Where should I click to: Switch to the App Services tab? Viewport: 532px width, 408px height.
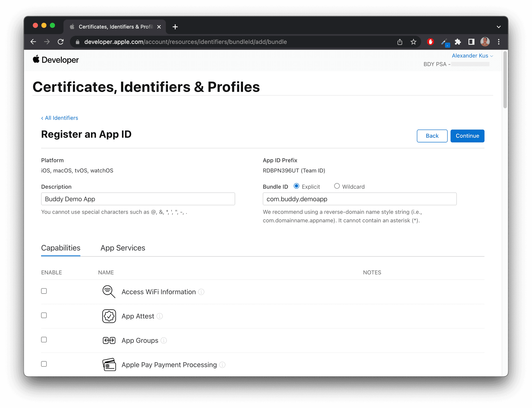(x=123, y=248)
